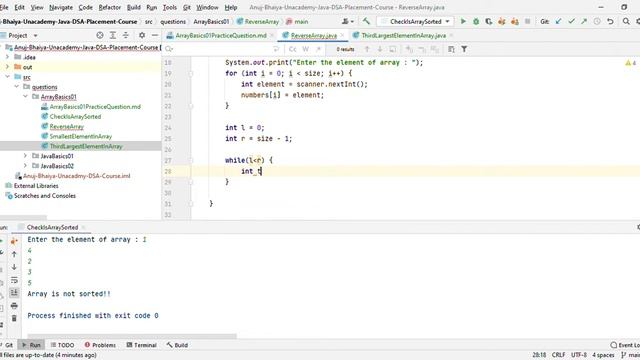640x360 pixels.
Task: Select CheckIsArraySorted class in tree
Action: click(x=75, y=116)
